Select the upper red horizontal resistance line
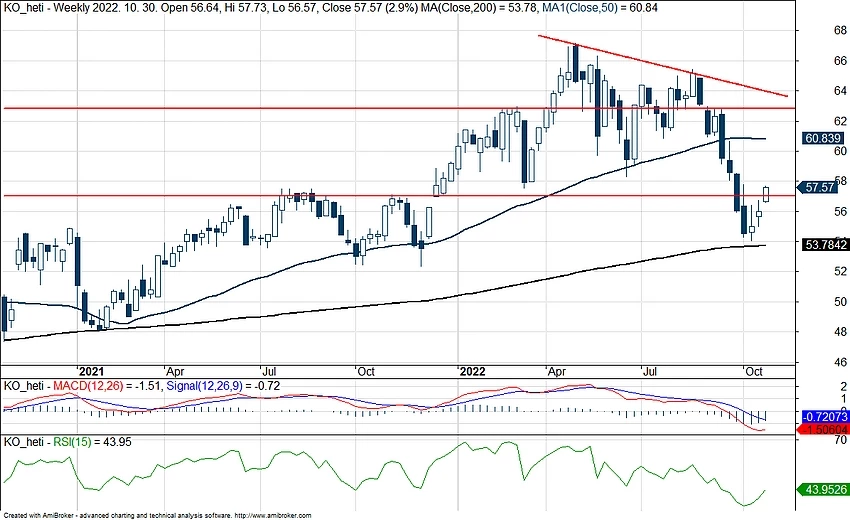Image resolution: width=850 pixels, height=520 pixels. click(x=300, y=107)
